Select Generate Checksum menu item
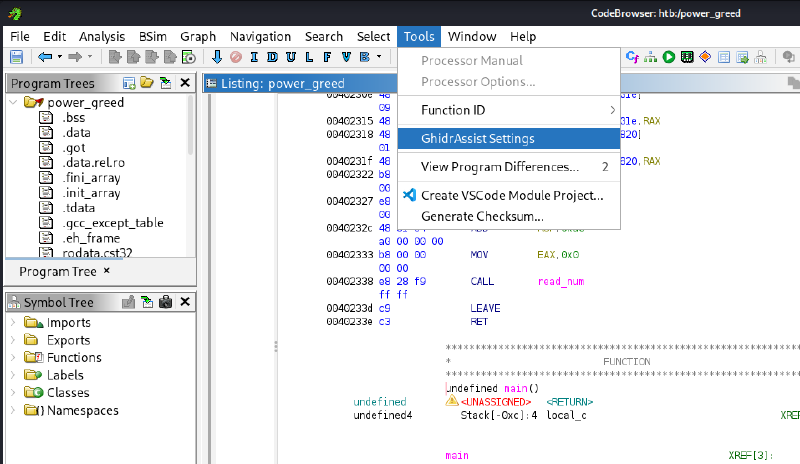The image size is (800, 464). pos(482,216)
